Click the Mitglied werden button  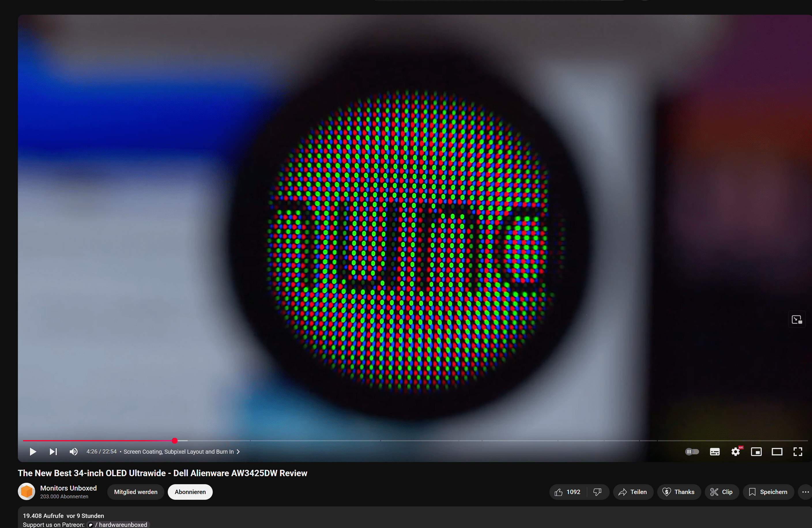pyautogui.click(x=135, y=492)
